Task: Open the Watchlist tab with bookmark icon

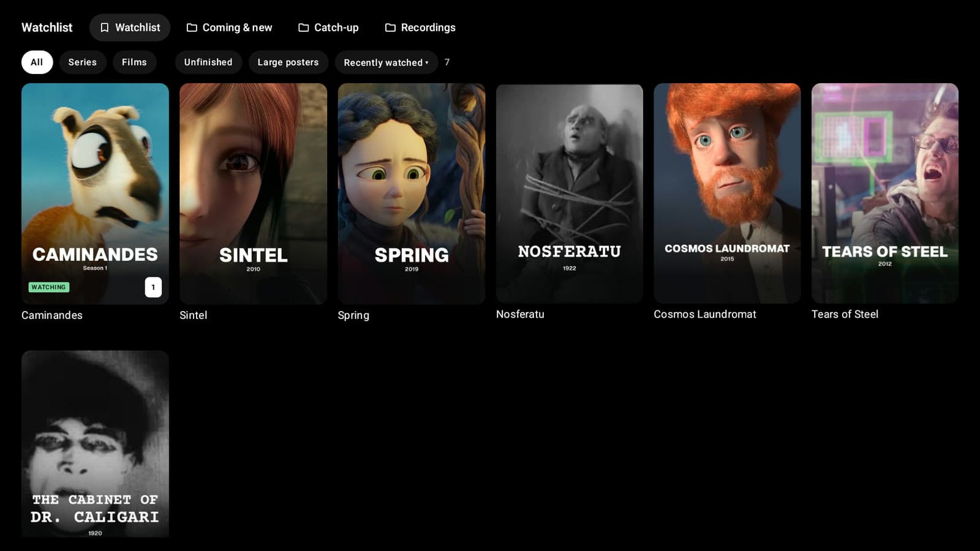Action: [x=130, y=28]
